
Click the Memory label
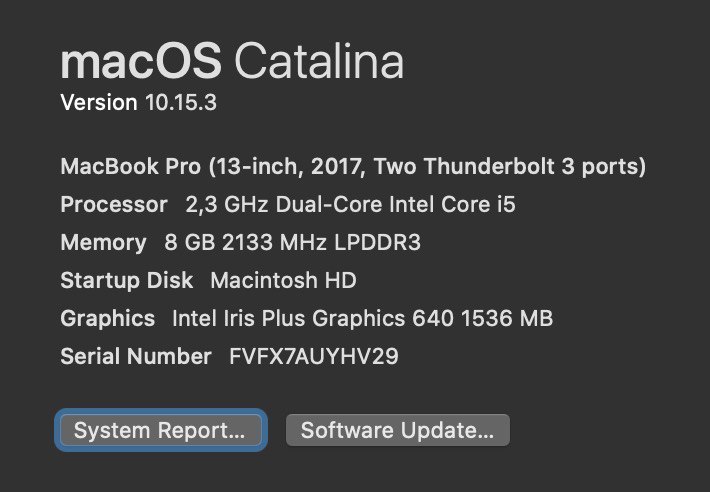point(104,242)
